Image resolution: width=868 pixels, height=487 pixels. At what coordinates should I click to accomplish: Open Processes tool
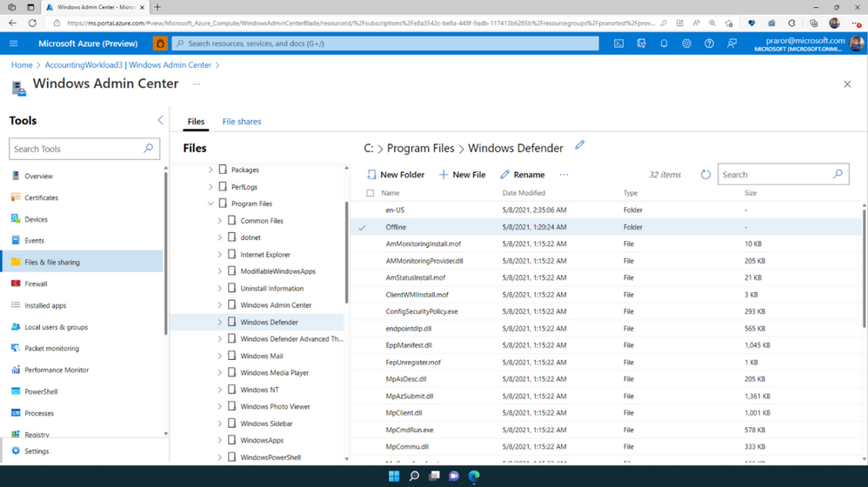(x=39, y=413)
